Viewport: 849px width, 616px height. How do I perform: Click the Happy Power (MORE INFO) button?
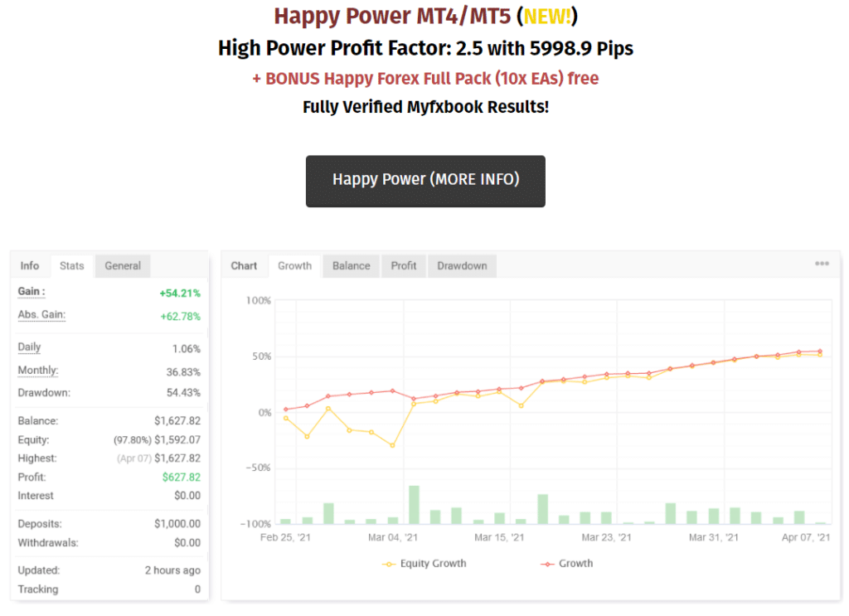[425, 182]
